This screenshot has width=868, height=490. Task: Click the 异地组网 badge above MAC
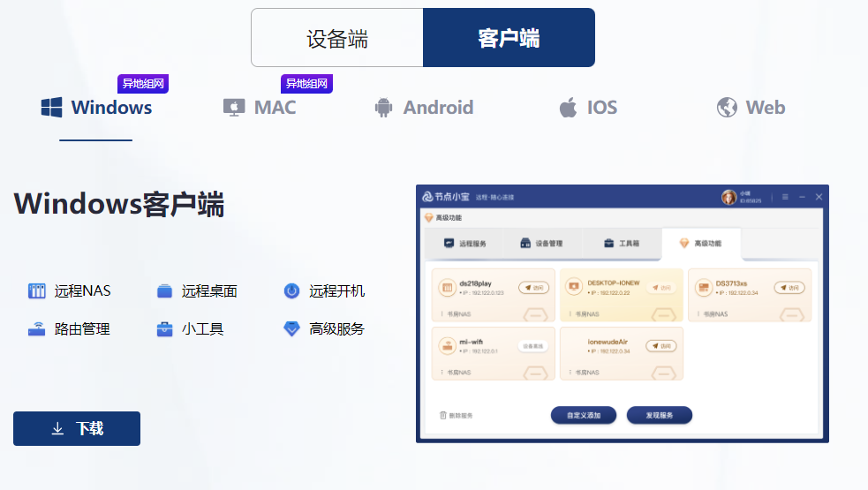(306, 84)
